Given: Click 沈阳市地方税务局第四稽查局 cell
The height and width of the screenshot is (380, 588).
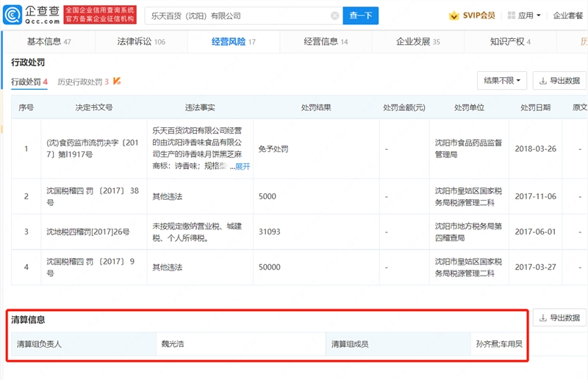Looking at the screenshot, I should click(x=468, y=232).
